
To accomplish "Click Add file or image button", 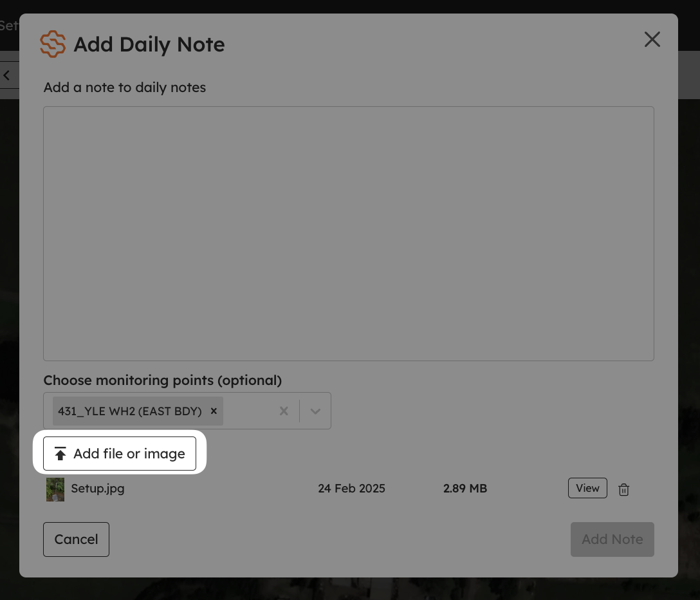I will [x=120, y=453].
